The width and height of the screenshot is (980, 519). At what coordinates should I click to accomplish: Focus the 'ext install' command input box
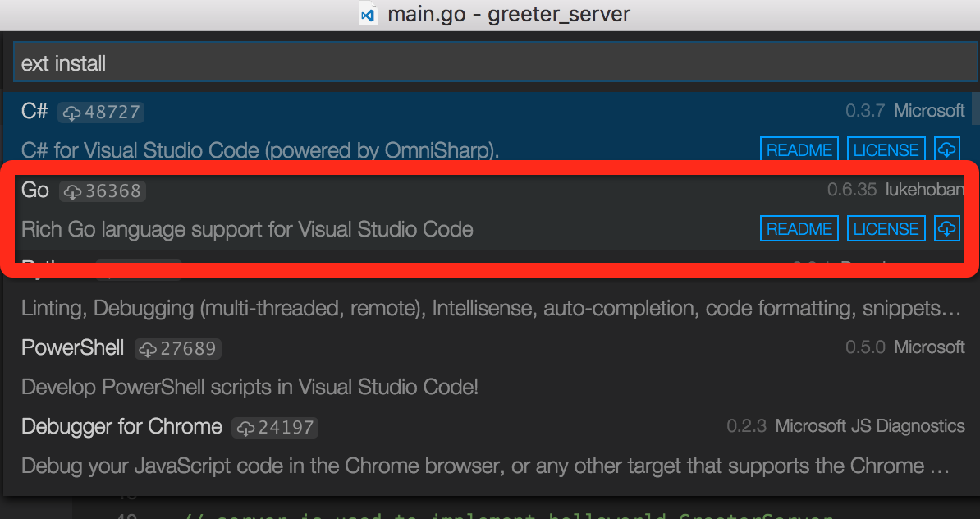pos(489,63)
